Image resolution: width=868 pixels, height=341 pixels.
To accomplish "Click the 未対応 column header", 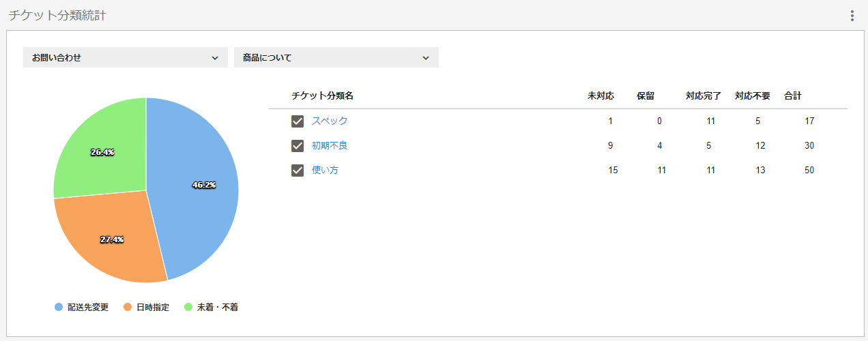I will [x=601, y=96].
